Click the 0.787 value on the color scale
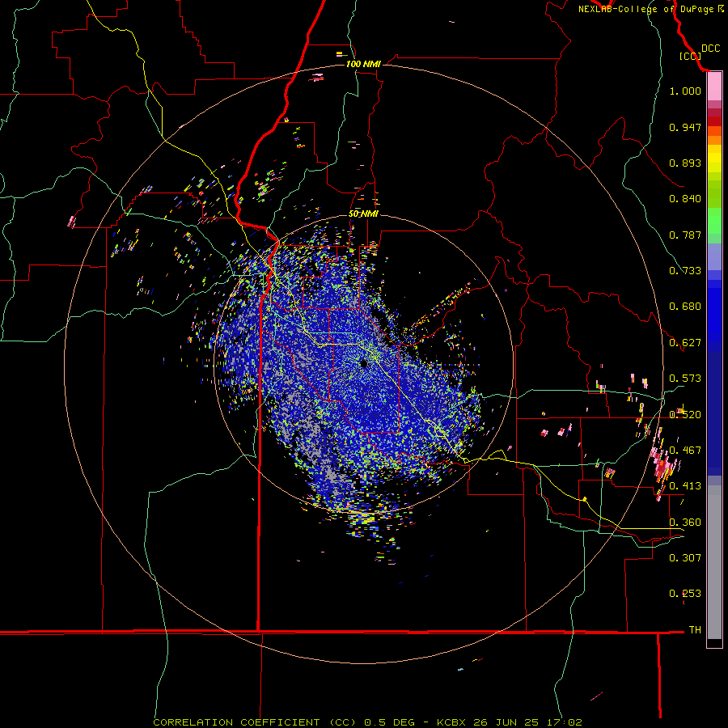Viewport: 728px width, 728px height. point(685,235)
